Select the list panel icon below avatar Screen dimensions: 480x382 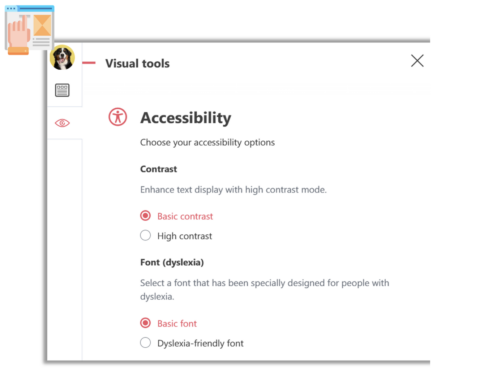[x=62, y=90]
